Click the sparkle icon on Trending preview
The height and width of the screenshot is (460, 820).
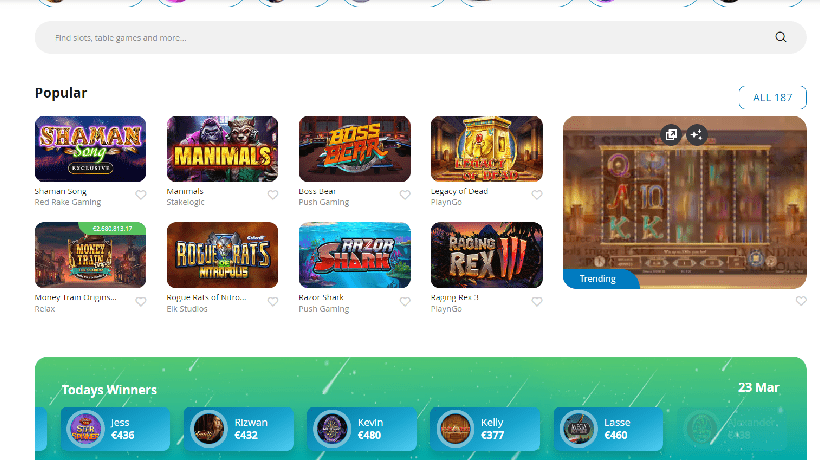697,135
